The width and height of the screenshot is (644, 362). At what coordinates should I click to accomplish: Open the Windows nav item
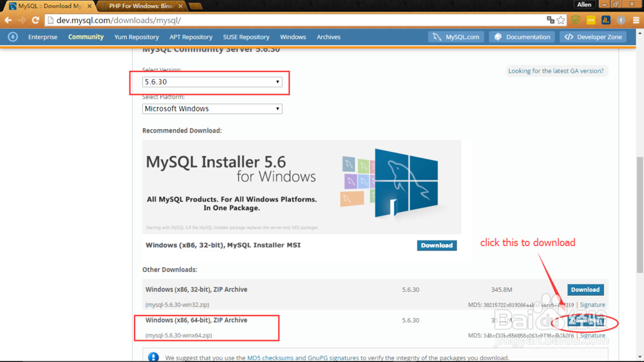[293, 37]
